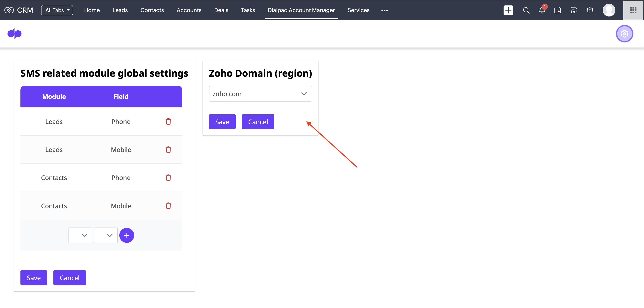Viewport: 644px width, 308px height.
Task: Click the Zoho Domain (region) heading
Action: pos(260,73)
